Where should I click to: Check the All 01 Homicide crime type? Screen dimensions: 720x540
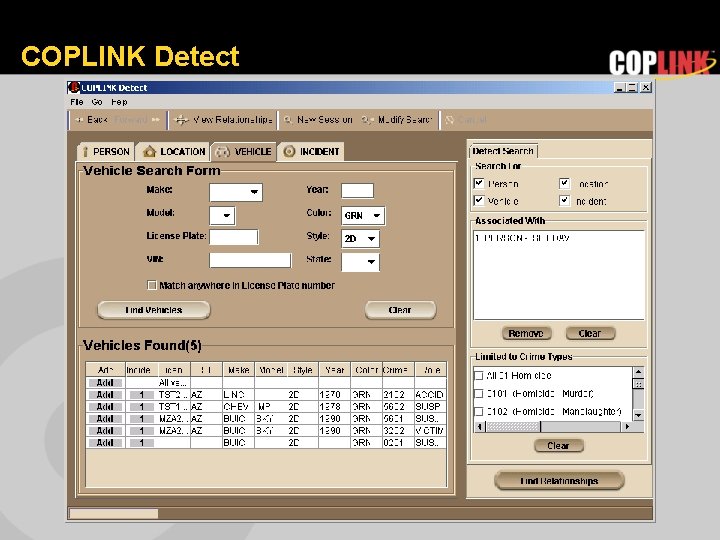tap(478, 376)
